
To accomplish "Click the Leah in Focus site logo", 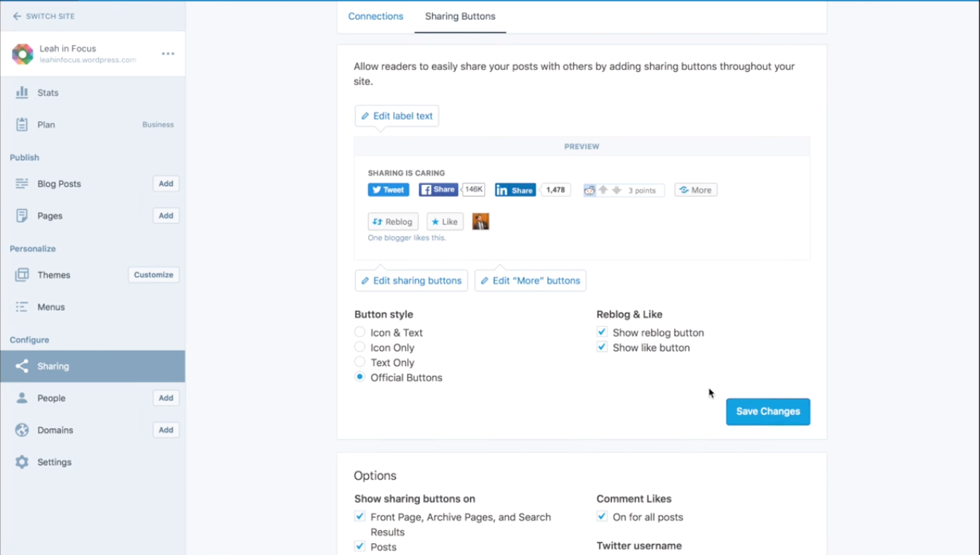I will point(22,53).
